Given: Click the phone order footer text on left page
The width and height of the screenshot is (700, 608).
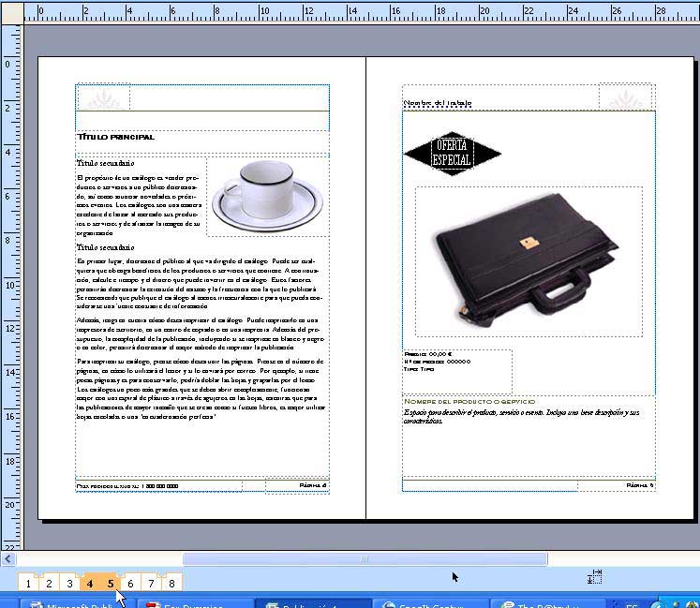Looking at the screenshot, I should [127, 485].
